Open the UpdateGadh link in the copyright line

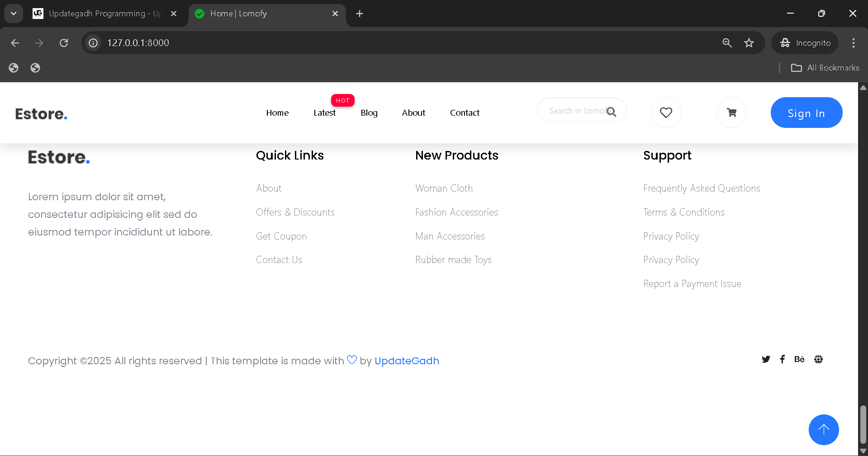[406, 361]
